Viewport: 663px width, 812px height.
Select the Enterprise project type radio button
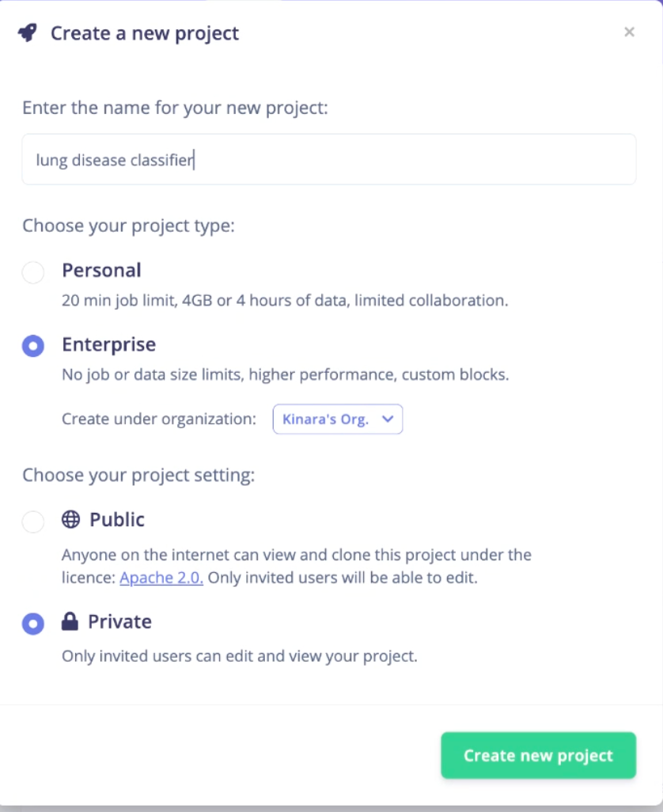(x=33, y=345)
